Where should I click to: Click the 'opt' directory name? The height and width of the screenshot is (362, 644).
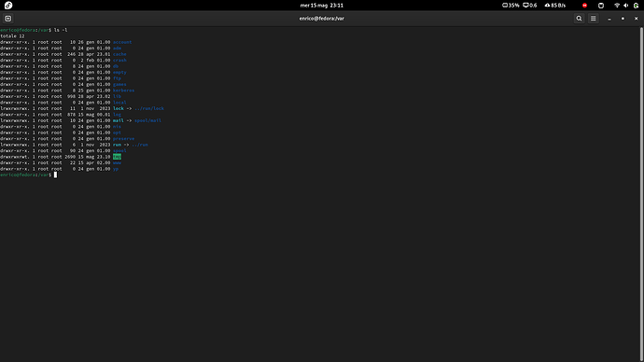pyautogui.click(x=117, y=132)
